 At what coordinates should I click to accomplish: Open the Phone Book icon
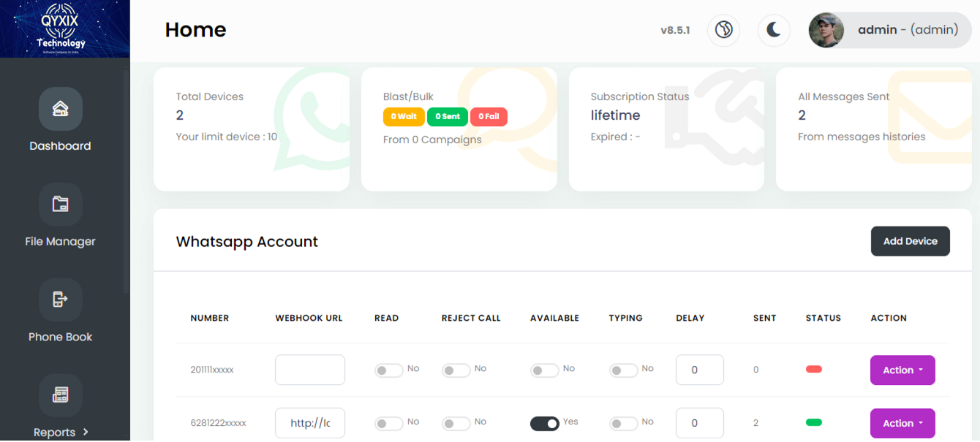pyautogui.click(x=60, y=300)
